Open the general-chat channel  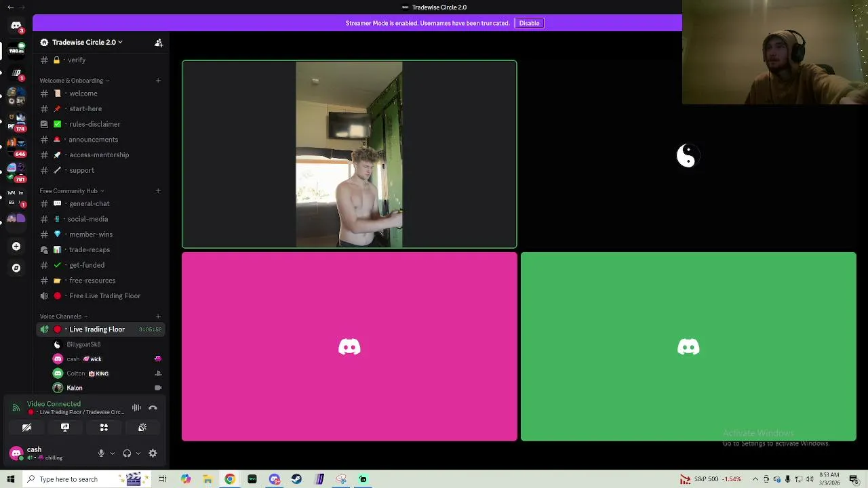pos(100,203)
